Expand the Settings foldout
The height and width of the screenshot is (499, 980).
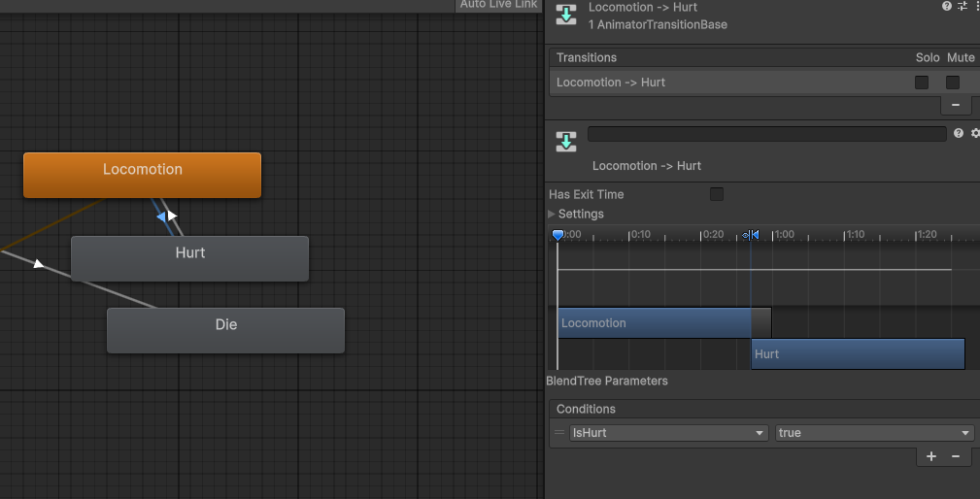(552, 214)
